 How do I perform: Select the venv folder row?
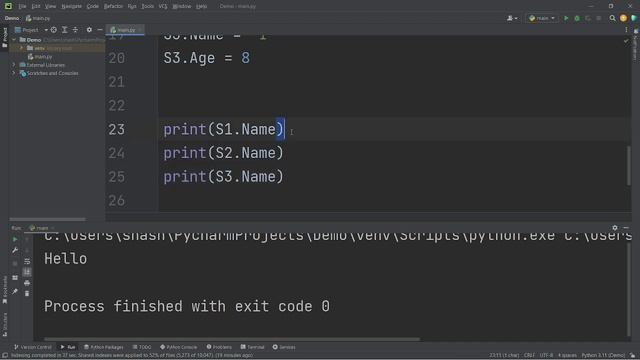57,48
